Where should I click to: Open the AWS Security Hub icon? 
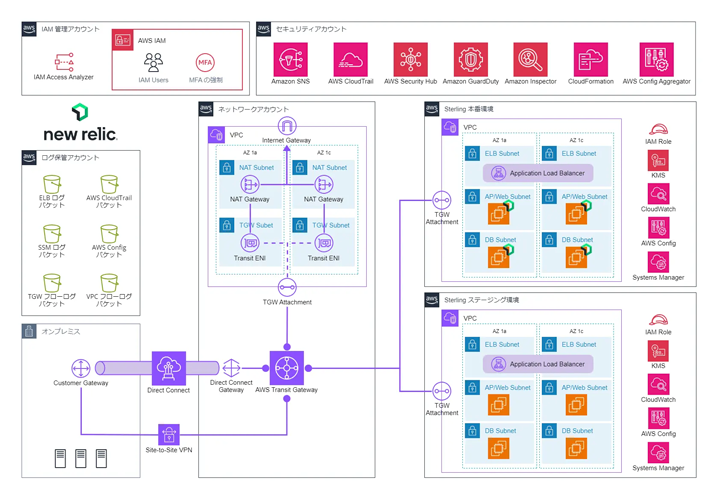[x=410, y=60]
